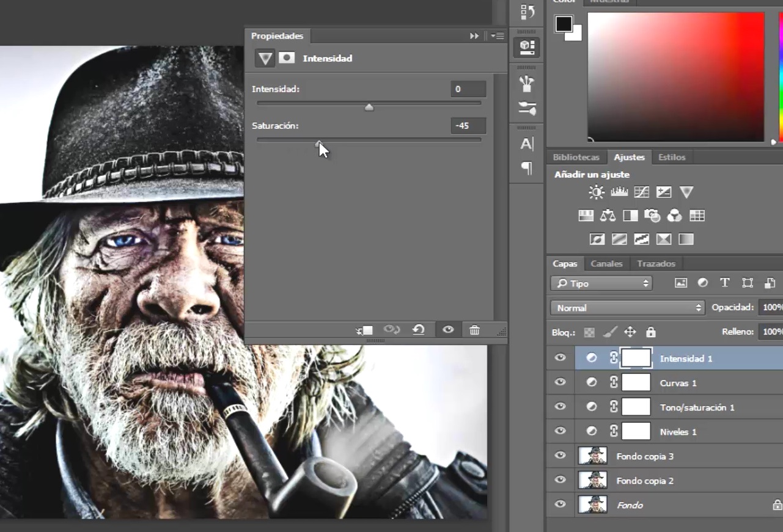Reset adjustment to defaults in Propiedades
783x532 pixels.
419,330
